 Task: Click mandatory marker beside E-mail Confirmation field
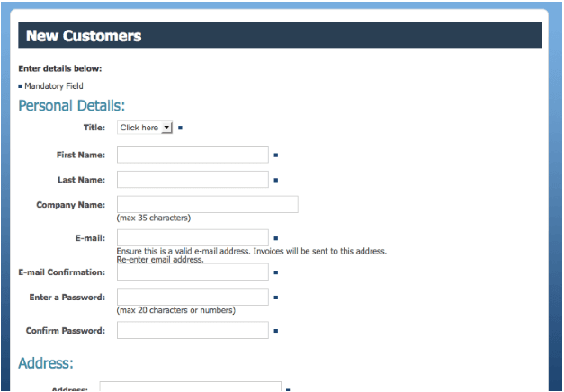(x=275, y=272)
